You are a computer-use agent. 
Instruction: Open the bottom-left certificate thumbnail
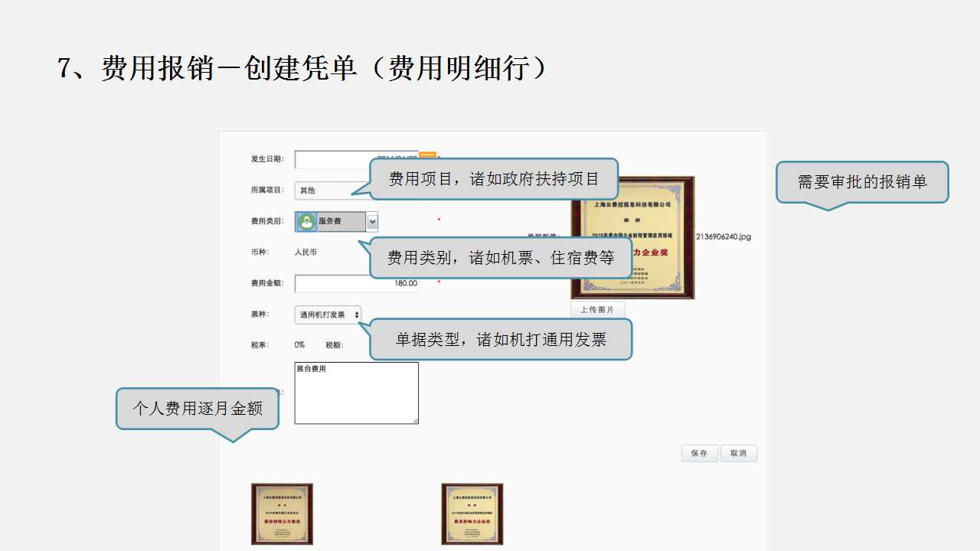click(283, 514)
